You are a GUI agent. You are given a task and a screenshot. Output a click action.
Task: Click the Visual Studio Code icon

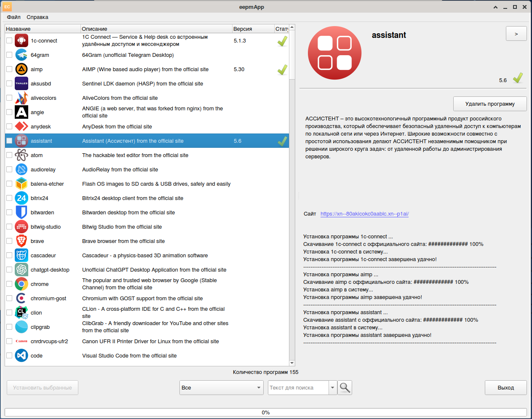point(21,356)
